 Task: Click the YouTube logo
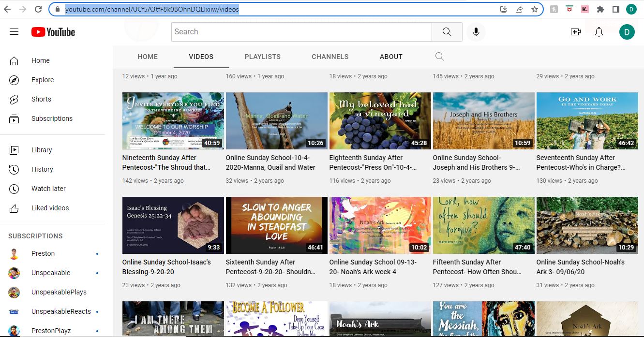coord(53,32)
